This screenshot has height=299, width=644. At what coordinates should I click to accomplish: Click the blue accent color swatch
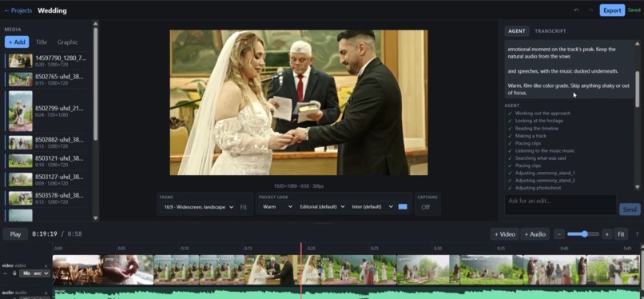[x=403, y=207]
